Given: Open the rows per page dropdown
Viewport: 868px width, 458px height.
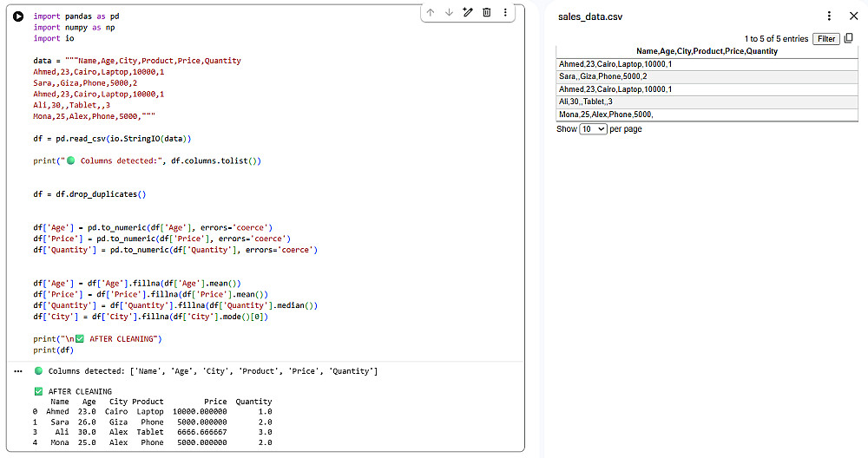Looking at the screenshot, I should (593, 129).
